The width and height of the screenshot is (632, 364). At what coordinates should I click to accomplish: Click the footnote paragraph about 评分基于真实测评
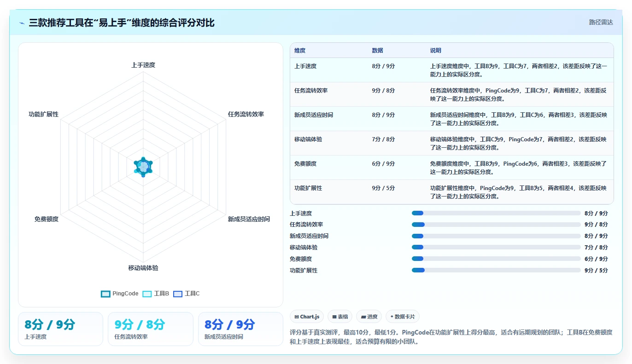pyautogui.click(x=451, y=337)
